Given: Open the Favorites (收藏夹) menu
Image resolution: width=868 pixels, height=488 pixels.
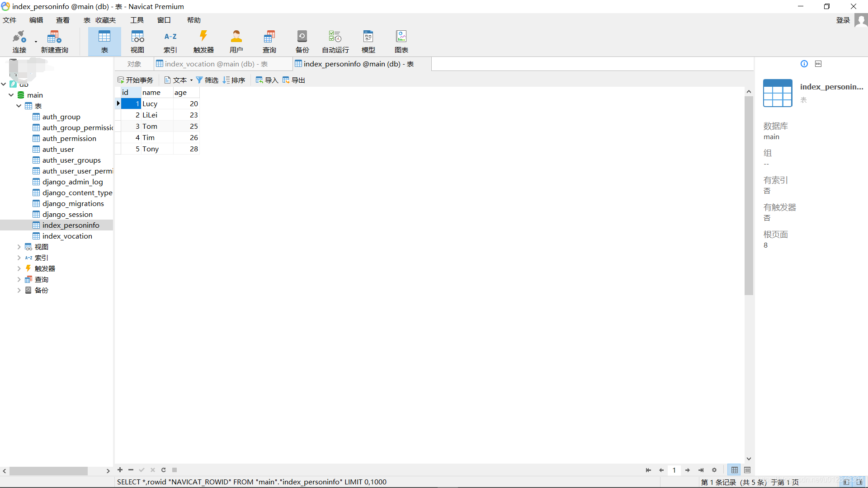Looking at the screenshot, I should coord(105,20).
